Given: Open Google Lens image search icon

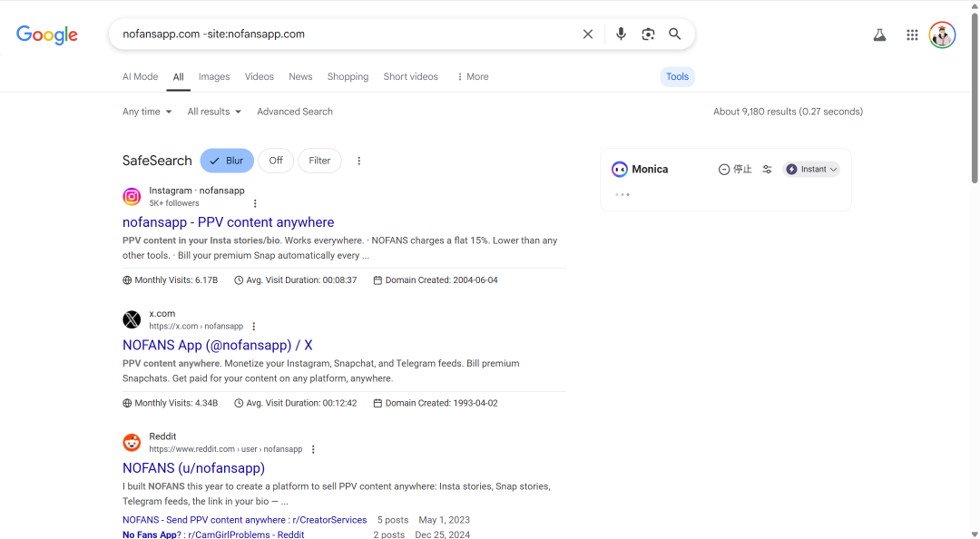Looking at the screenshot, I should [x=648, y=34].
